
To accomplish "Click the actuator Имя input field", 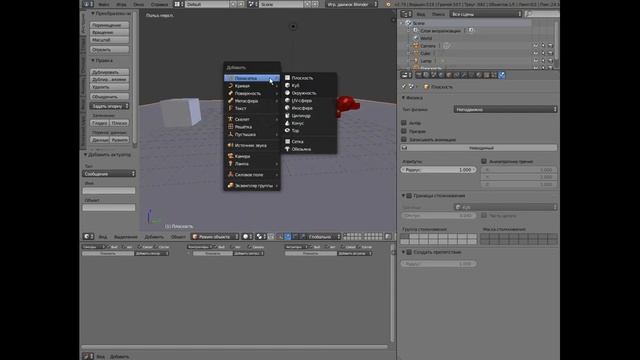I will 109,191.
